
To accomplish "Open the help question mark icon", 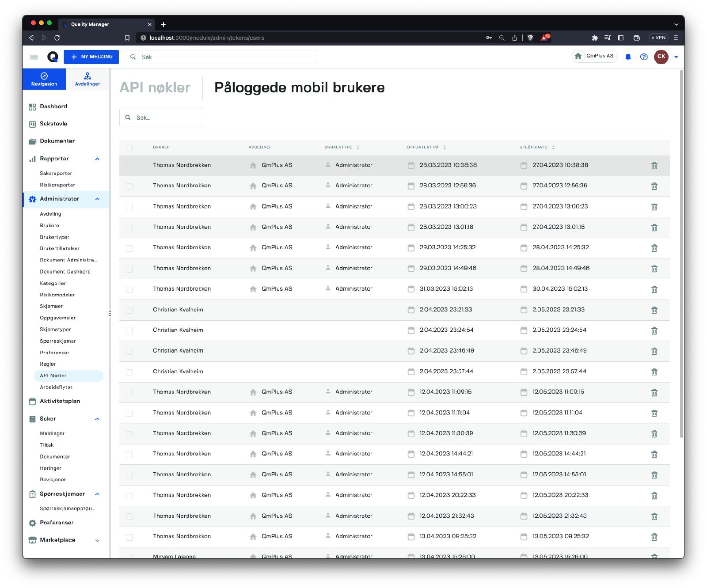I will point(644,57).
